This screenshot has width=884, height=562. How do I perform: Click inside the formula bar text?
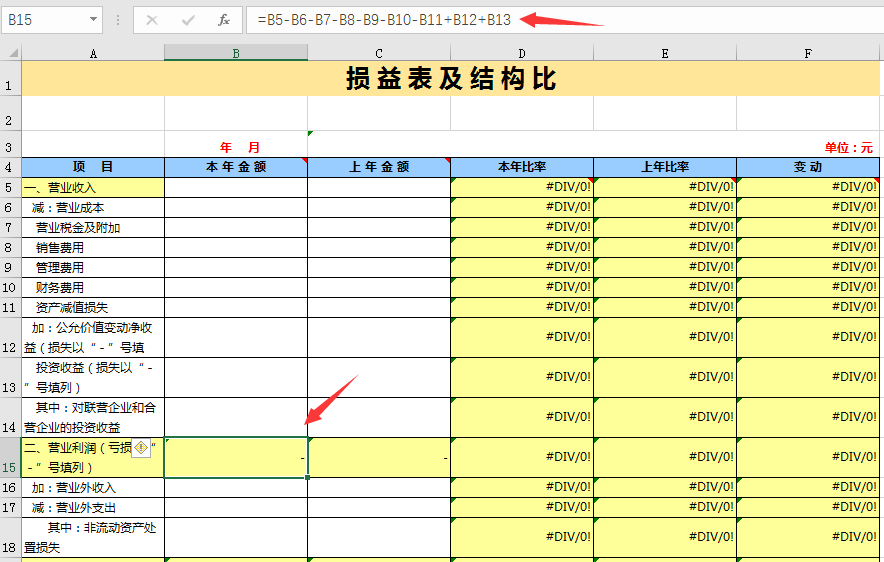tap(384, 20)
